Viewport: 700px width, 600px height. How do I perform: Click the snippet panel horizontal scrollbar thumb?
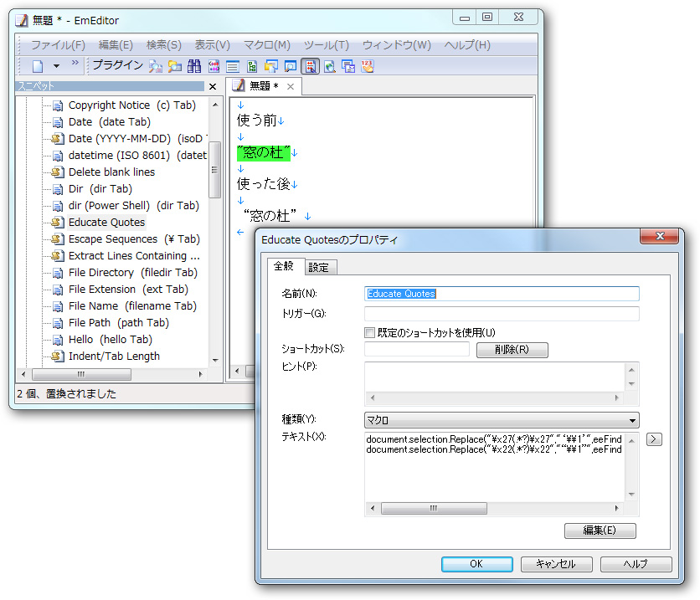81,374
